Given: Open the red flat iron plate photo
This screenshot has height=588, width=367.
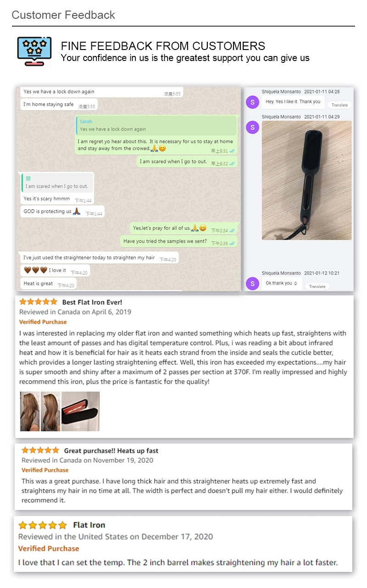Looking at the screenshot, I should [80, 411].
